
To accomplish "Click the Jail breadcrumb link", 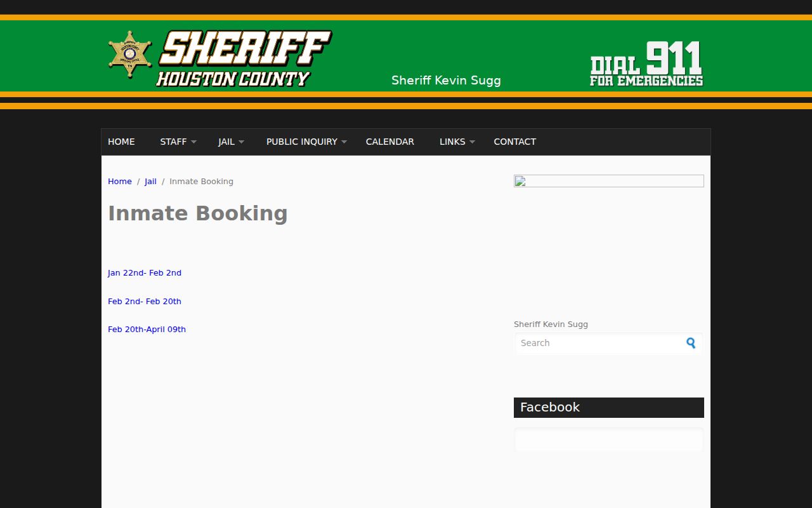I will click(x=150, y=181).
